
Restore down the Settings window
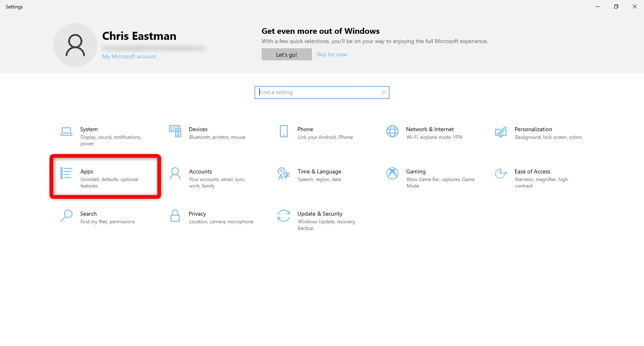pos(616,6)
